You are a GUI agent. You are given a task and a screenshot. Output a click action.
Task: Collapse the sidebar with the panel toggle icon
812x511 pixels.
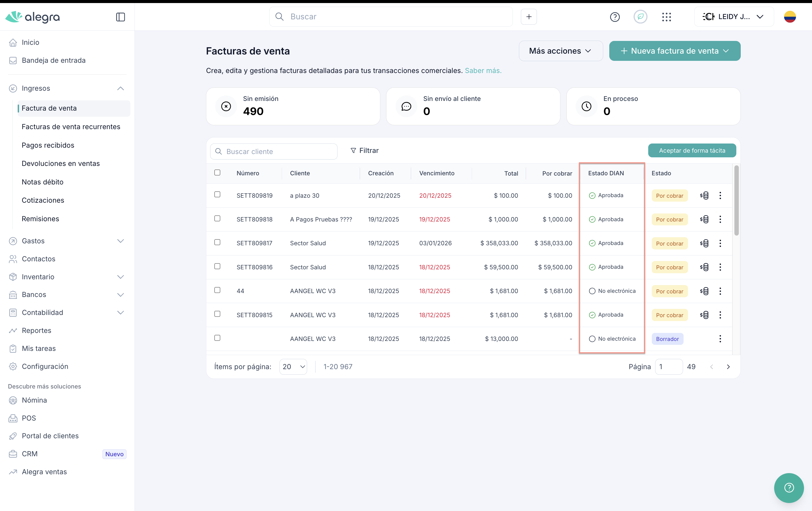120,17
